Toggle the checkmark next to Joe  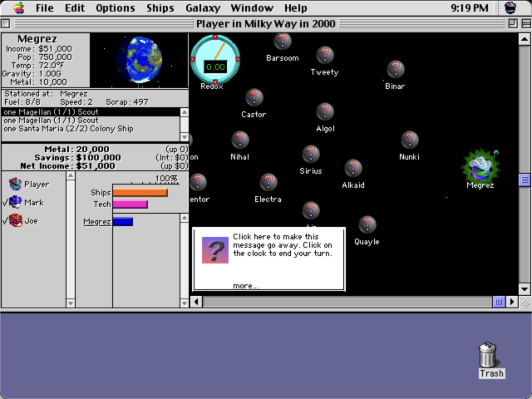click(5, 221)
